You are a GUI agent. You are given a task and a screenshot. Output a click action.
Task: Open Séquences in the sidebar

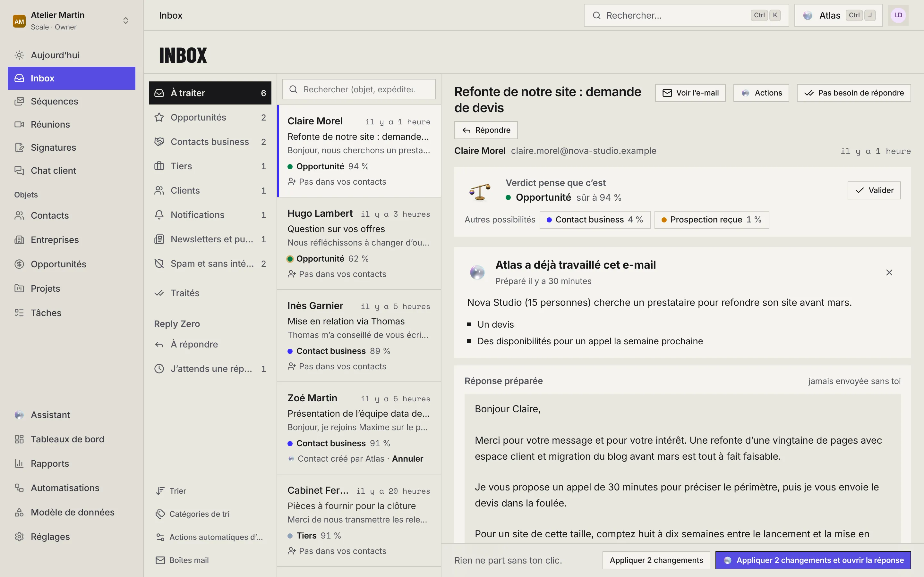72,101
